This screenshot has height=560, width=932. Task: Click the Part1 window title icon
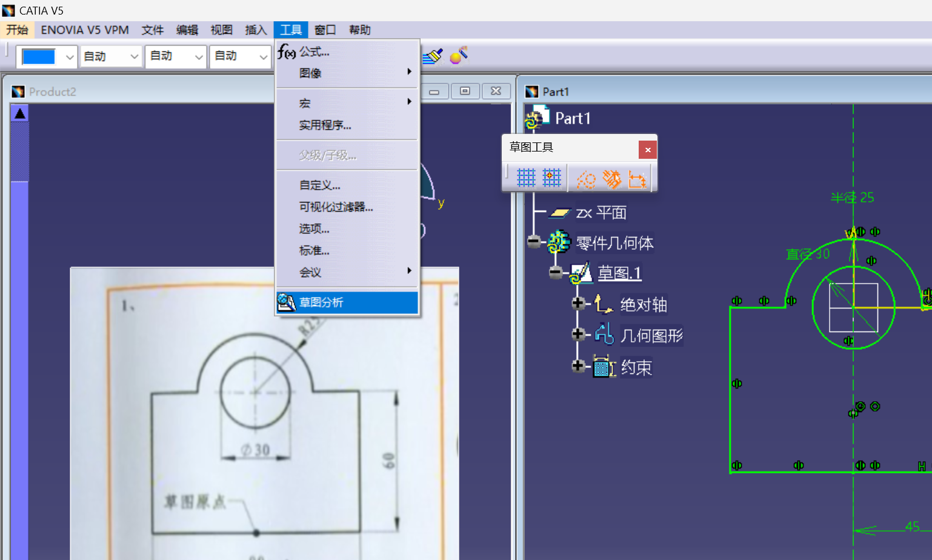click(531, 92)
